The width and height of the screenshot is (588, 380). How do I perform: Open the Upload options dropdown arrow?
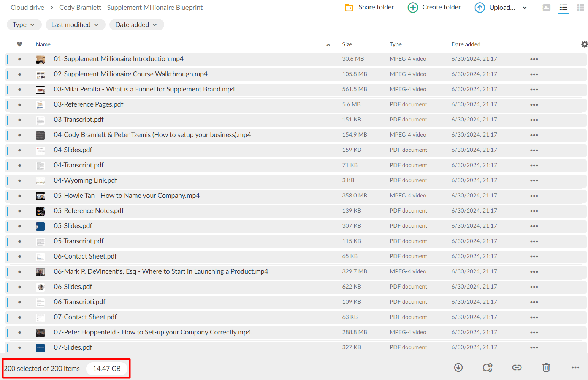pyautogui.click(x=525, y=8)
